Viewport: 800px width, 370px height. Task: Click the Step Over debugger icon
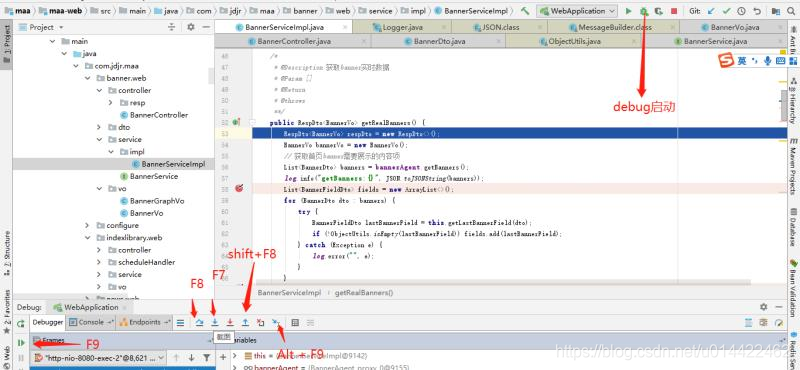coord(199,323)
